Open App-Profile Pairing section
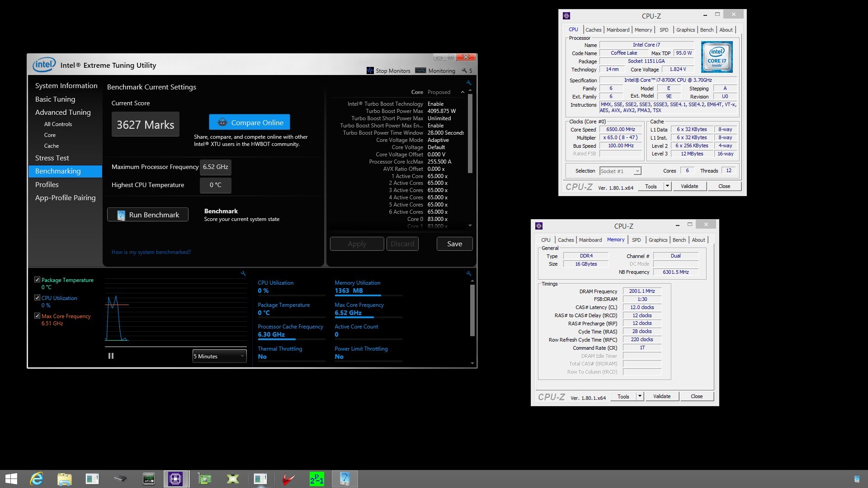Viewport: 868px width, 488px height. coord(65,197)
